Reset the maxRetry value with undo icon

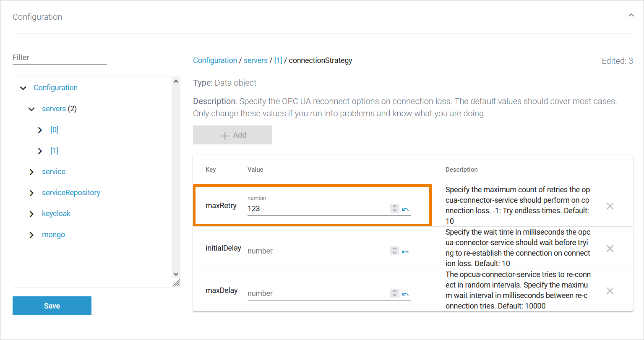click(405, 209)
